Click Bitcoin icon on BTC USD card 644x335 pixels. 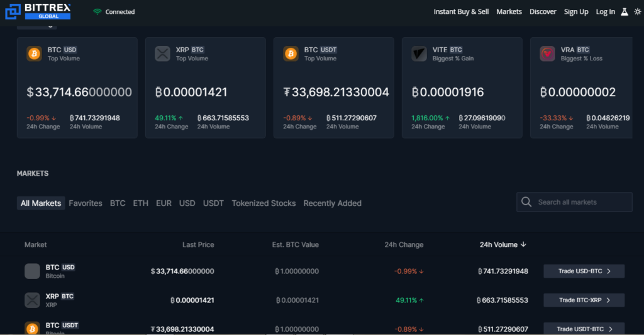tap(34, 54)
